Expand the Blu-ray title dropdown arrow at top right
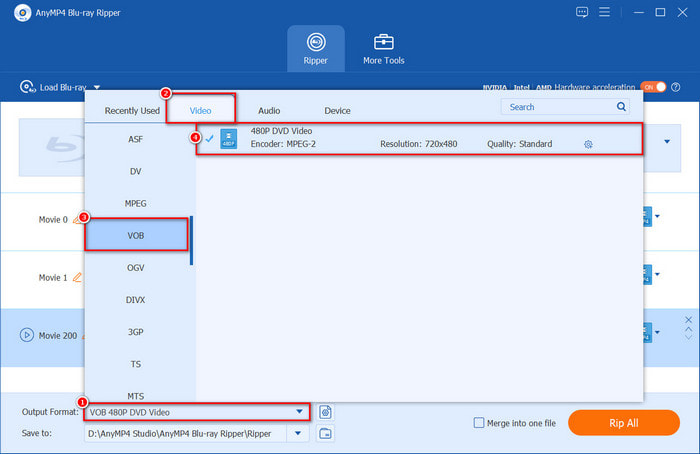 667,142
